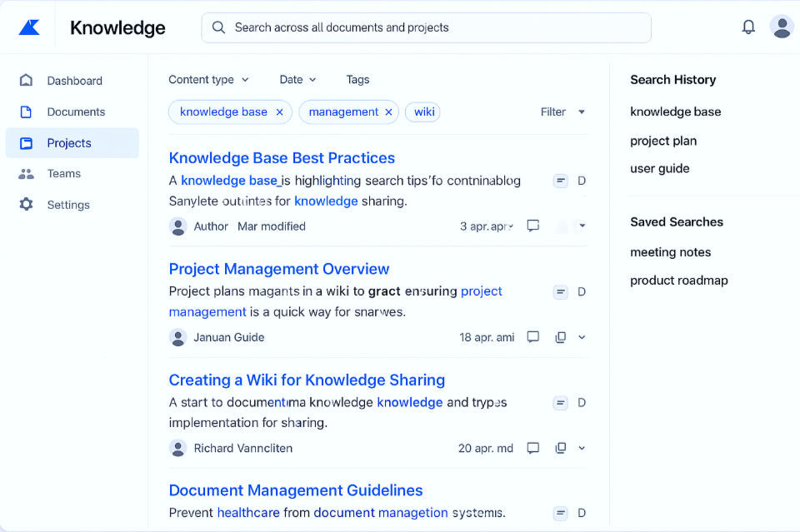Click document type icon for Creating a Wiki
The height and width of the screenshot is (532, 800).
point(560,403)
